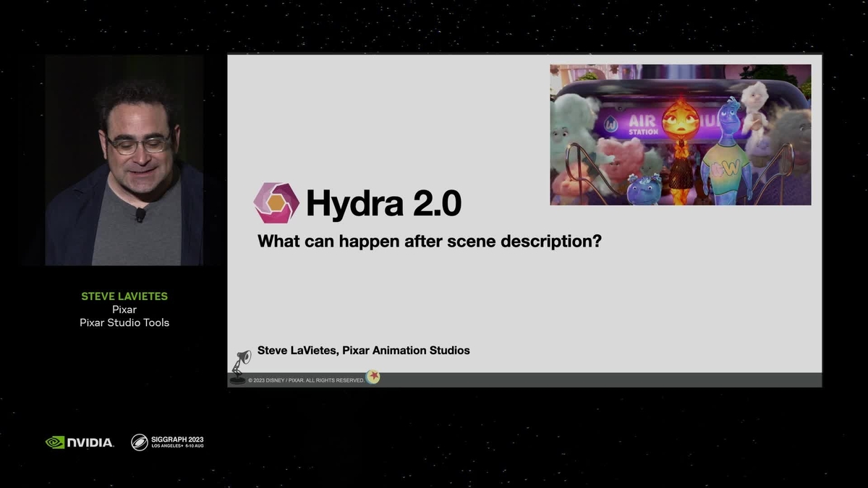Click the Hydra hexagon logo

(276, 203)
